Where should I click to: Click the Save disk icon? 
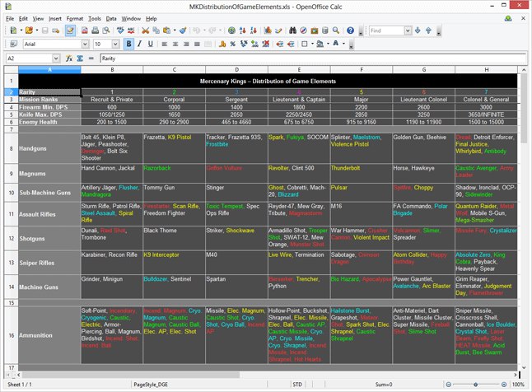click(44, 30)
